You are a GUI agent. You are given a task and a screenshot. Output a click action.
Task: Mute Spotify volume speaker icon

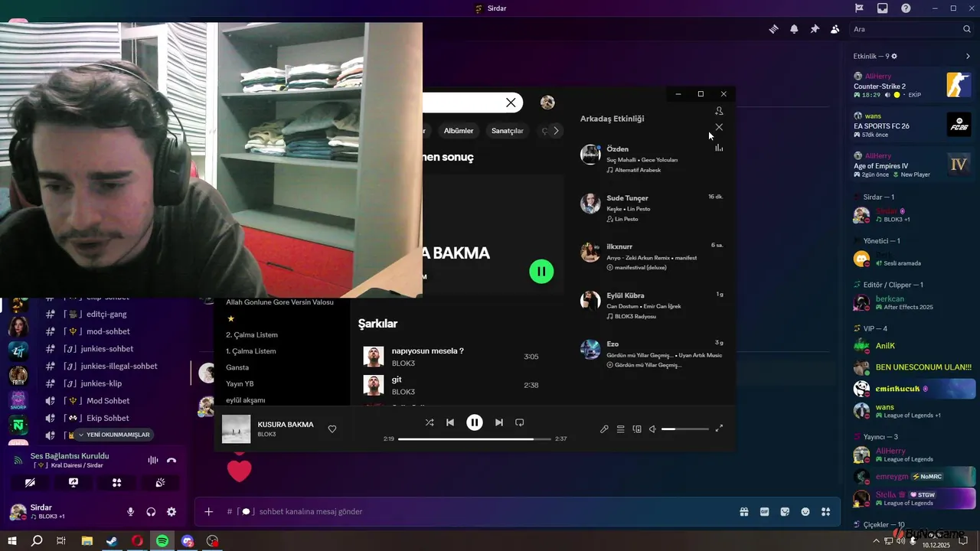(652, 429)
